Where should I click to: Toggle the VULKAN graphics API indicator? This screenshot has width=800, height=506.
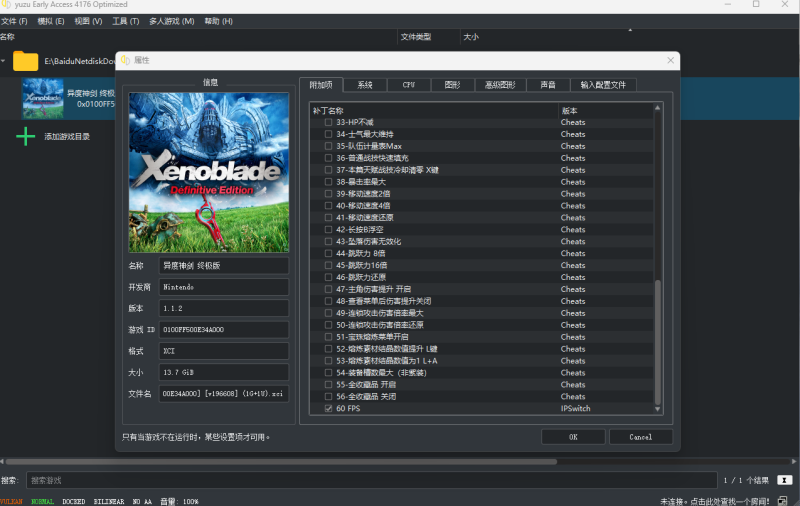pos(11,501)
